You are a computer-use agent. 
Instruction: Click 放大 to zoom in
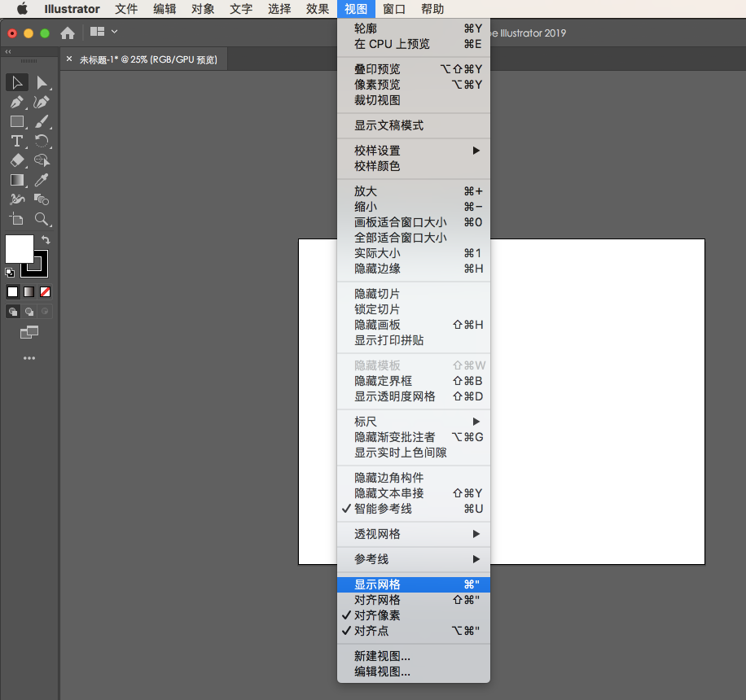coord(414,191)
